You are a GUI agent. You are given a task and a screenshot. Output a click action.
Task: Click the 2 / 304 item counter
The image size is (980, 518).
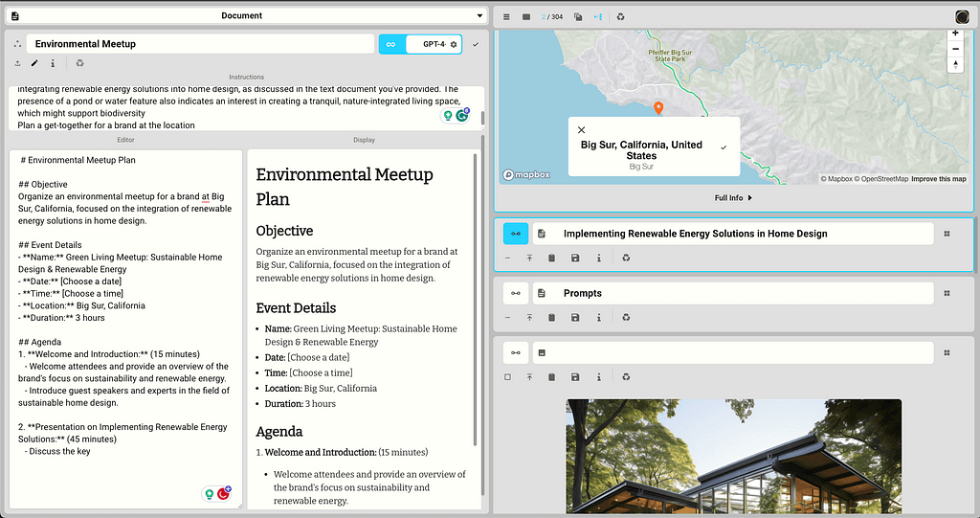click(x=552, y=17)
